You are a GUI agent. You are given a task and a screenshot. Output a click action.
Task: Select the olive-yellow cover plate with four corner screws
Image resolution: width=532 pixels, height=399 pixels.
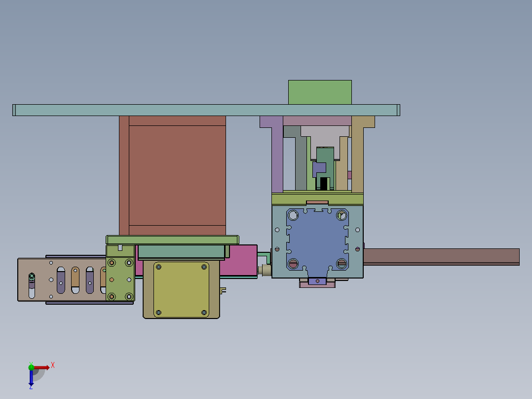tap(181, 290)
